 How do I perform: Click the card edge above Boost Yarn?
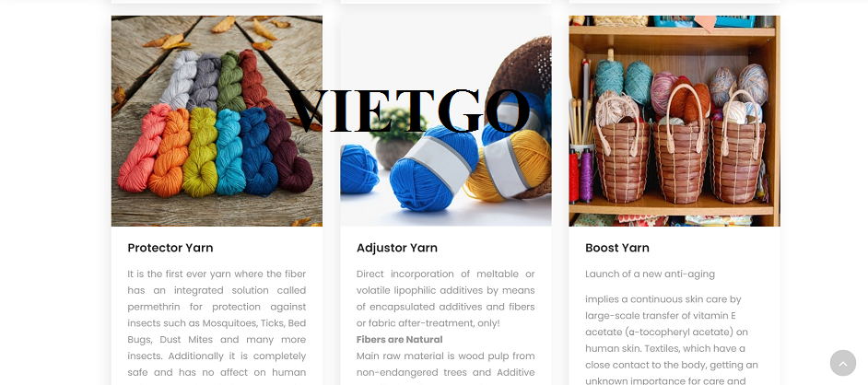click(674, 2)
